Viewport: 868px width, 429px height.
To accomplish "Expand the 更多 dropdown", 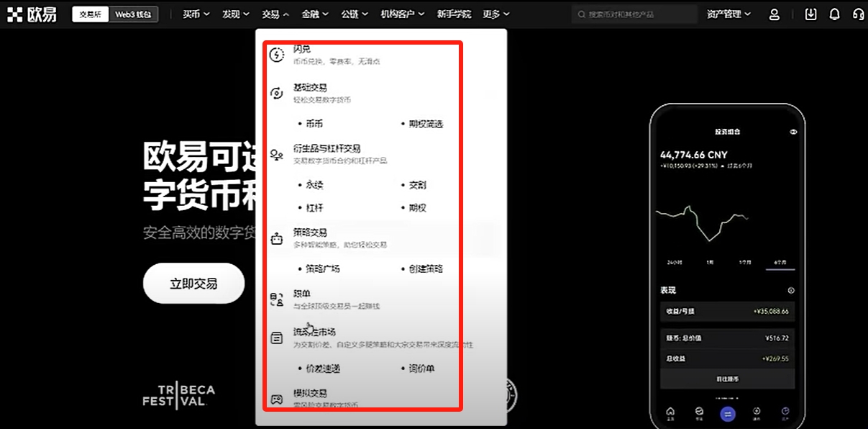I will [x=496, y=14].
